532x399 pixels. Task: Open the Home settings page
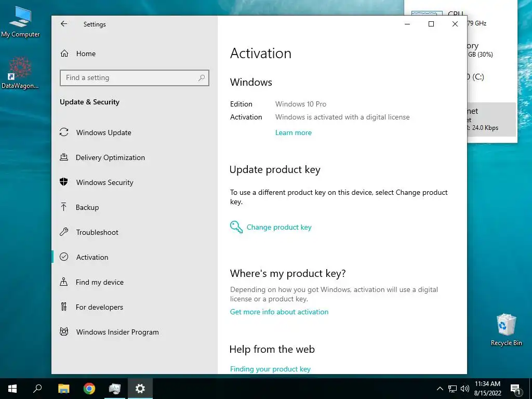tap(86, 54)
